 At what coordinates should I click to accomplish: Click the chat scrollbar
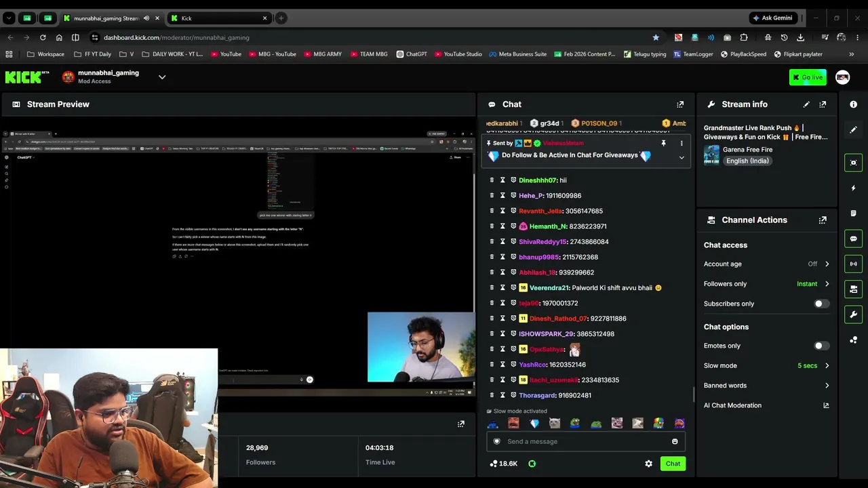click(x=693, y=394)
